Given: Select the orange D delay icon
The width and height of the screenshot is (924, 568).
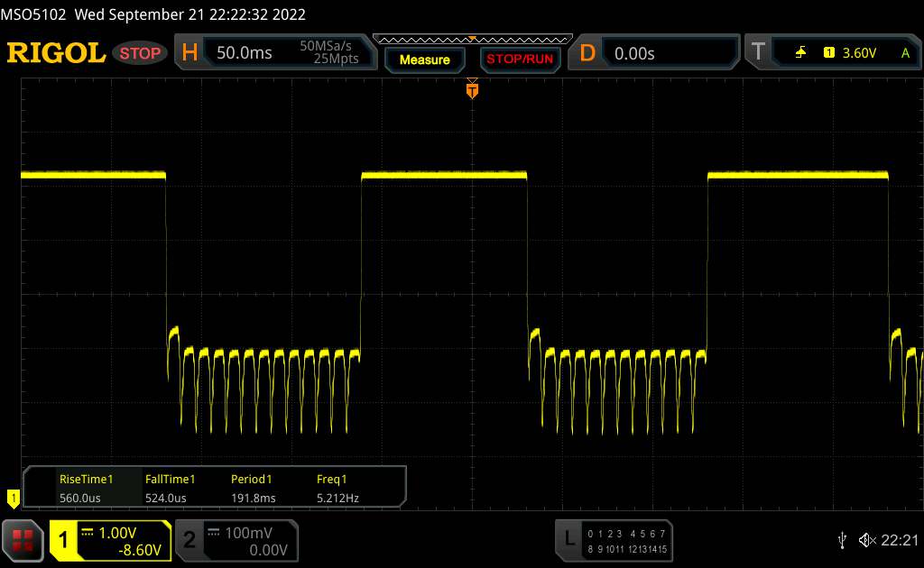Looking at the screenshot, I should point(587,53).
